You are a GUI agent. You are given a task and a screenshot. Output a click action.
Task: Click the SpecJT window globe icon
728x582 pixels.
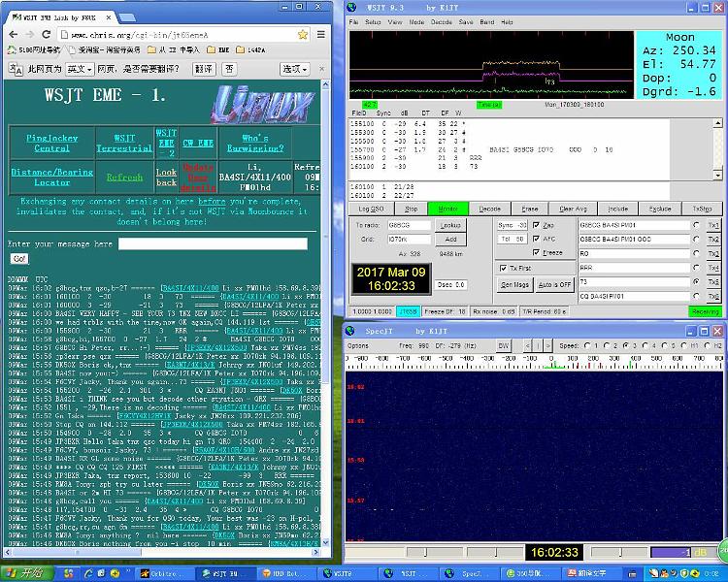[350, 331]
